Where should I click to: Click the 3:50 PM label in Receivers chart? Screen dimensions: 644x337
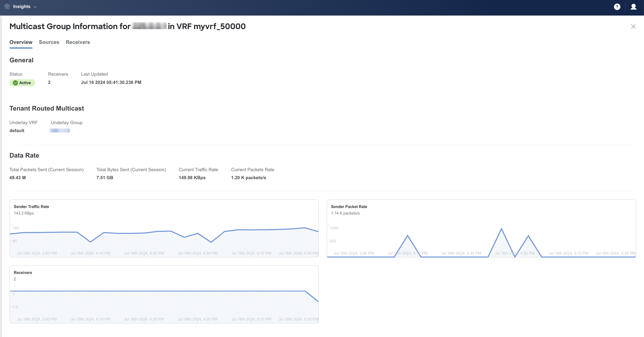[37, 319]
